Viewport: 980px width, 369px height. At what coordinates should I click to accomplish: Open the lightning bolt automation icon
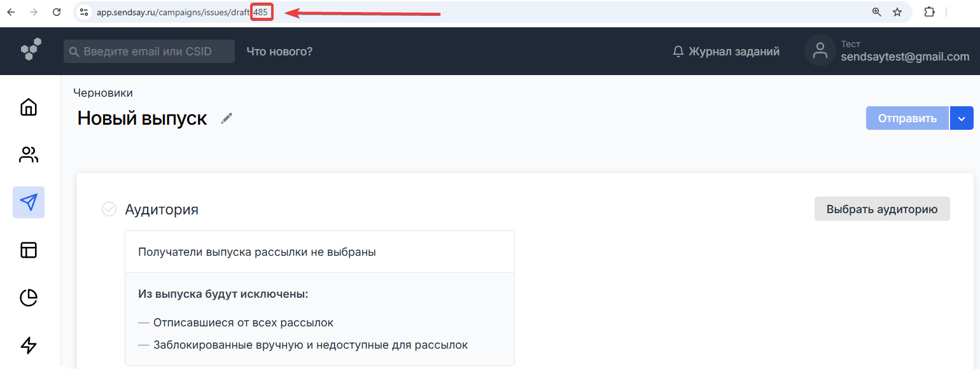[x=29, y=345]
